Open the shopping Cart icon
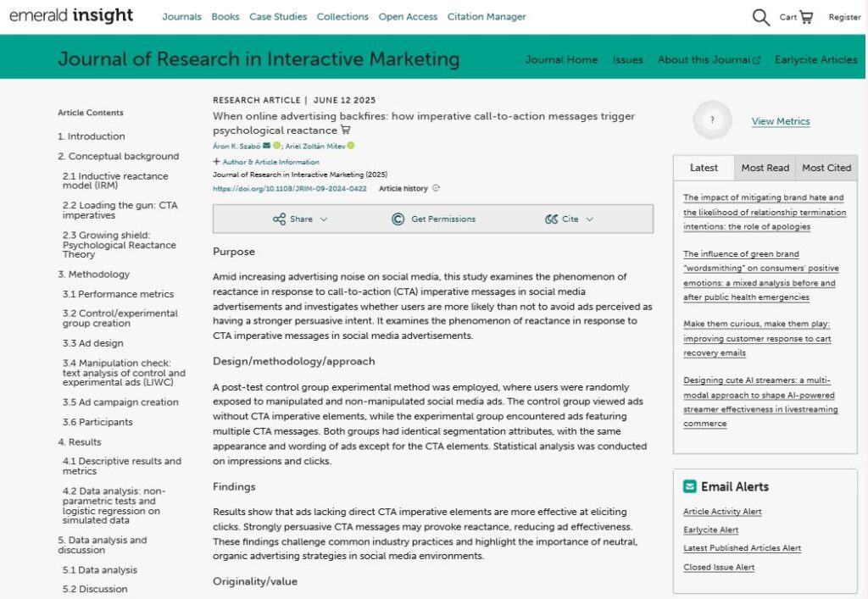Image resolution: width=868 pixels, height=599 pixels. click(805, 17)
